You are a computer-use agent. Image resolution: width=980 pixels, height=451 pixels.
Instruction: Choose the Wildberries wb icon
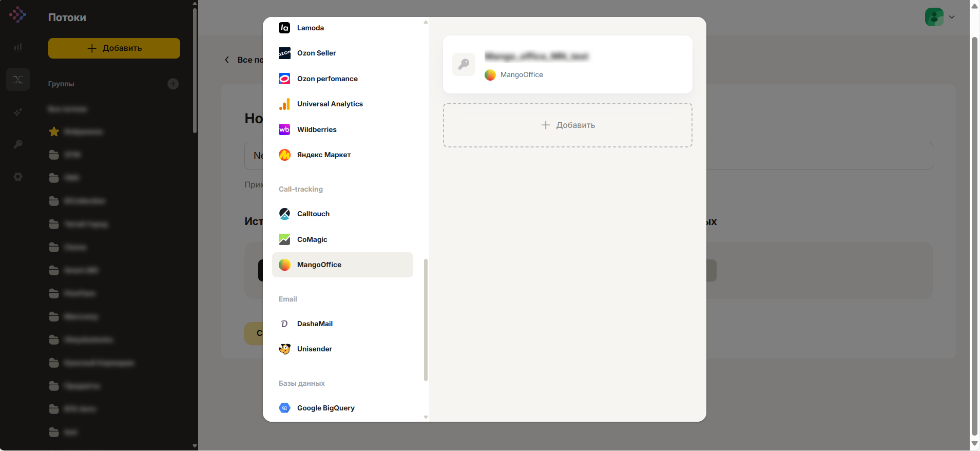[284, 129]
